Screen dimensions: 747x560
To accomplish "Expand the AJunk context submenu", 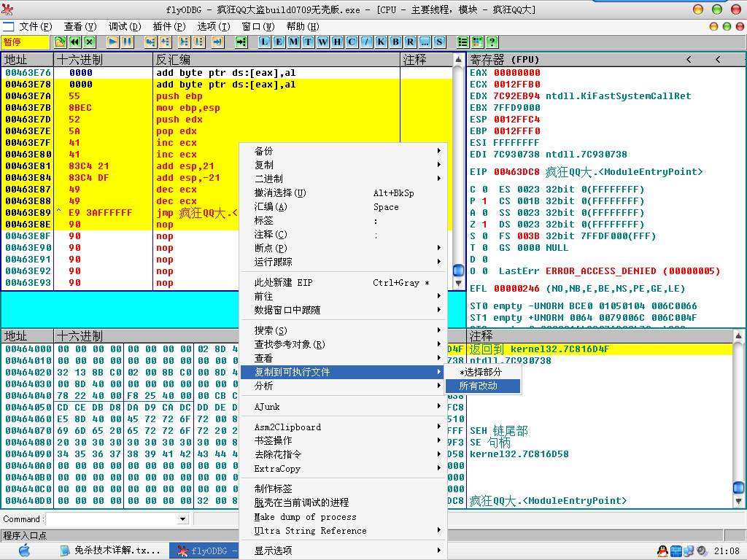I will pos(344,407).
